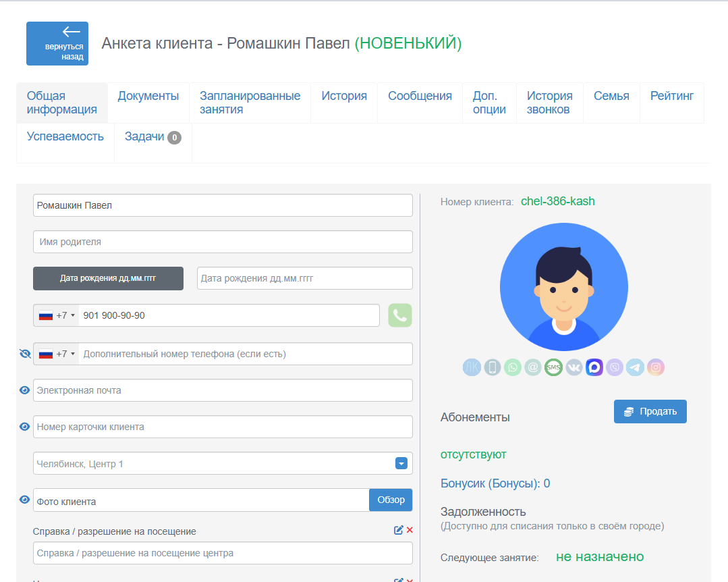Click the edit pencil icon near Справка
728x582 pixels.
[398, 530]
